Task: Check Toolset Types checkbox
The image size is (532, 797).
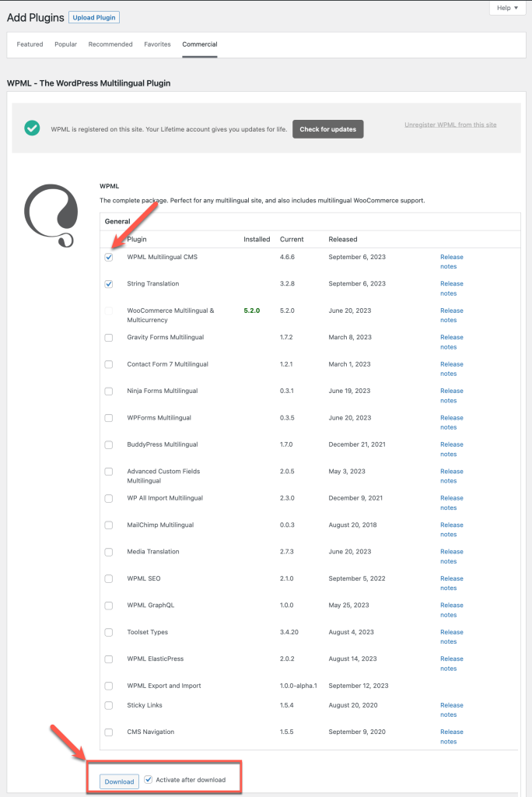Action: pos(109,632)
